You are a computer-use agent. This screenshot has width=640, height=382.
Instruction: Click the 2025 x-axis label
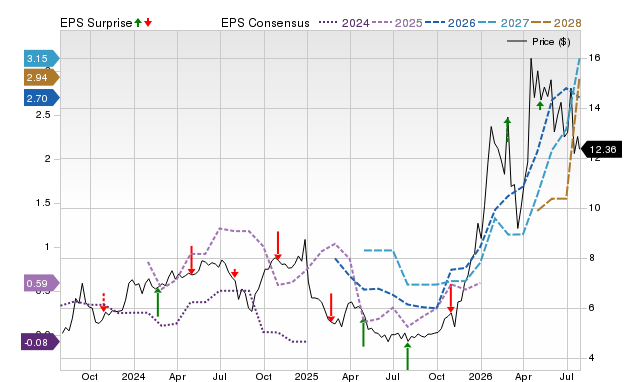tap(307, 376)
